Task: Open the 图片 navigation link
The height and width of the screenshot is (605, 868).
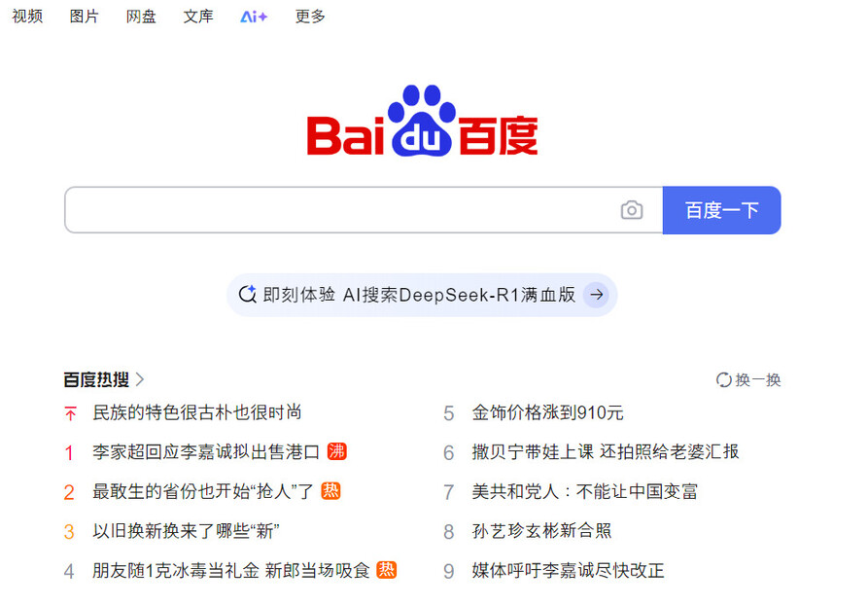Action: [85, 17]
